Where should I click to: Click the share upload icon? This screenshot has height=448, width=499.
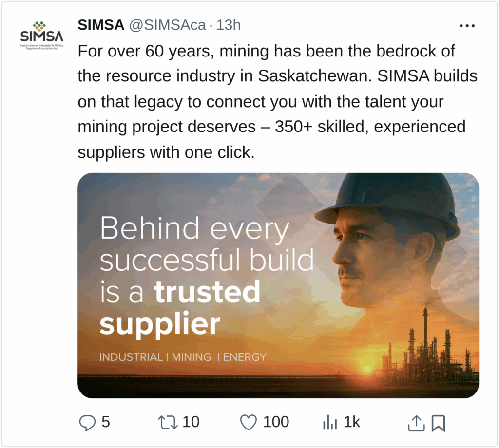(x=416, y=423)
